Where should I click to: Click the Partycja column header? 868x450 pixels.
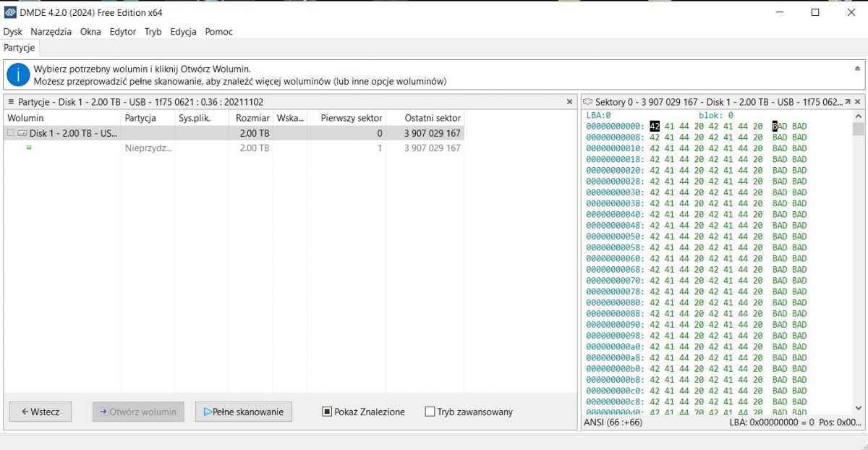point(148,117)
